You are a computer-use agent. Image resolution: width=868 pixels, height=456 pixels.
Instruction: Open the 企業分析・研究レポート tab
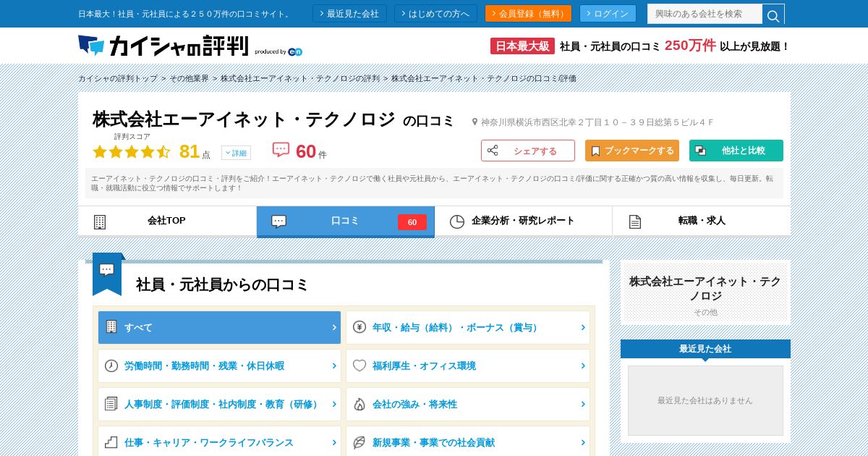[x=524, y=221]
